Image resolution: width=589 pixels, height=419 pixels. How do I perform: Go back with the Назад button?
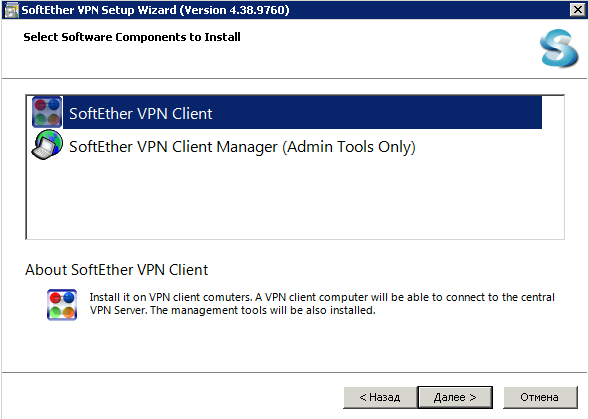(380, 397)
